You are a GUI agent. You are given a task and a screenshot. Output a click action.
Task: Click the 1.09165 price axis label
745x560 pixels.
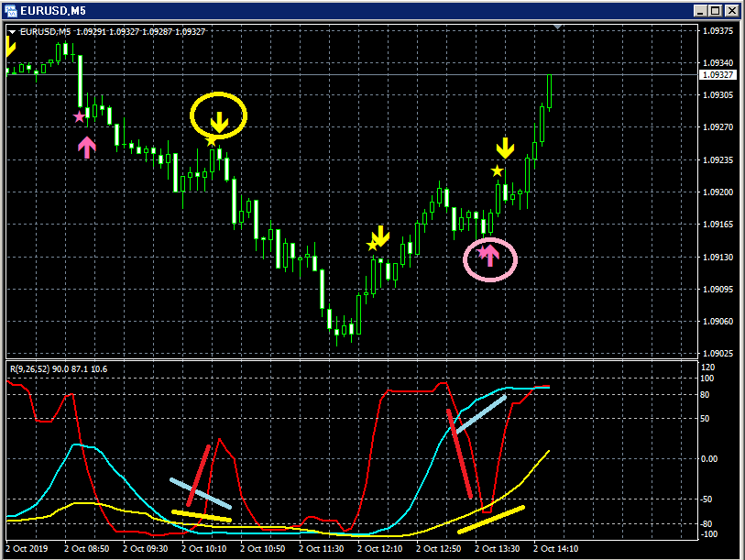(x=718, y=224)
